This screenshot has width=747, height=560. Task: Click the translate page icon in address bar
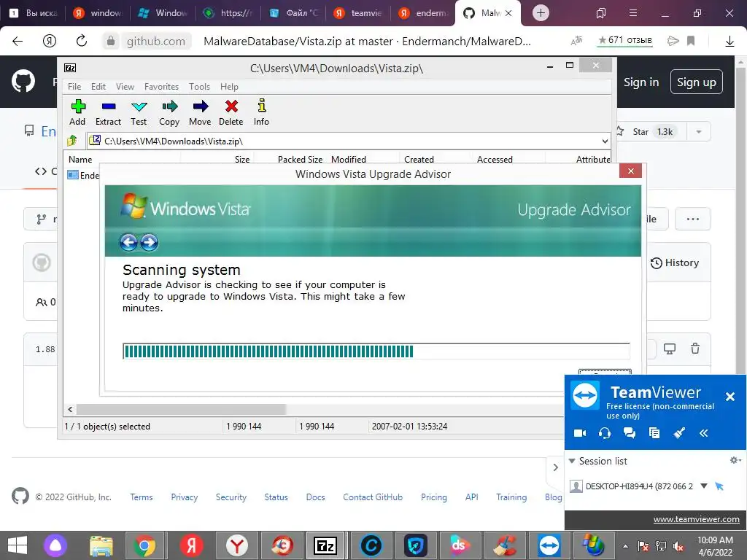(576, 41)
